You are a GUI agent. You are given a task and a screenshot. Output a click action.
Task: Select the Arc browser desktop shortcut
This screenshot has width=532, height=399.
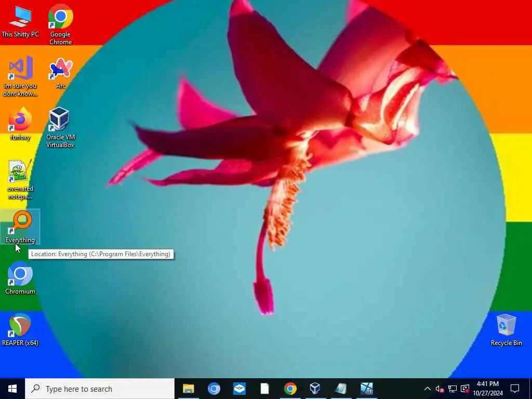click(60, 73)
